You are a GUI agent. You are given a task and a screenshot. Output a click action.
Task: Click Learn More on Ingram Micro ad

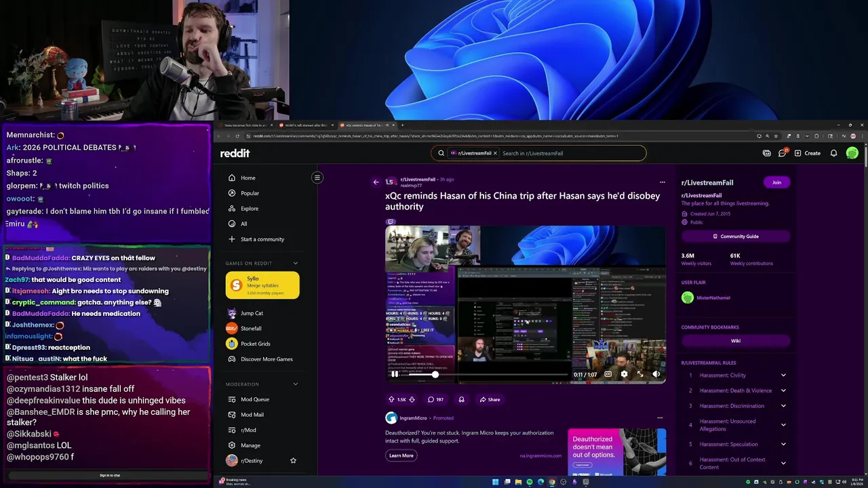point(401,455)
